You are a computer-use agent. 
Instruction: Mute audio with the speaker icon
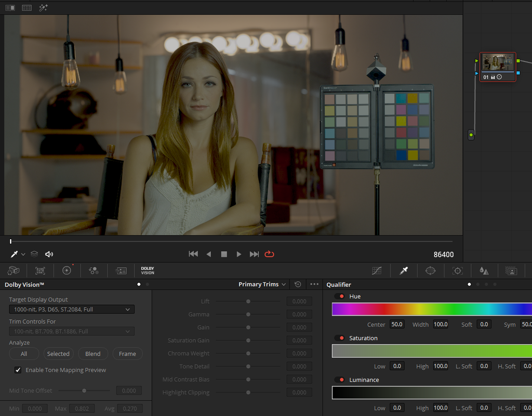(49, 254)
